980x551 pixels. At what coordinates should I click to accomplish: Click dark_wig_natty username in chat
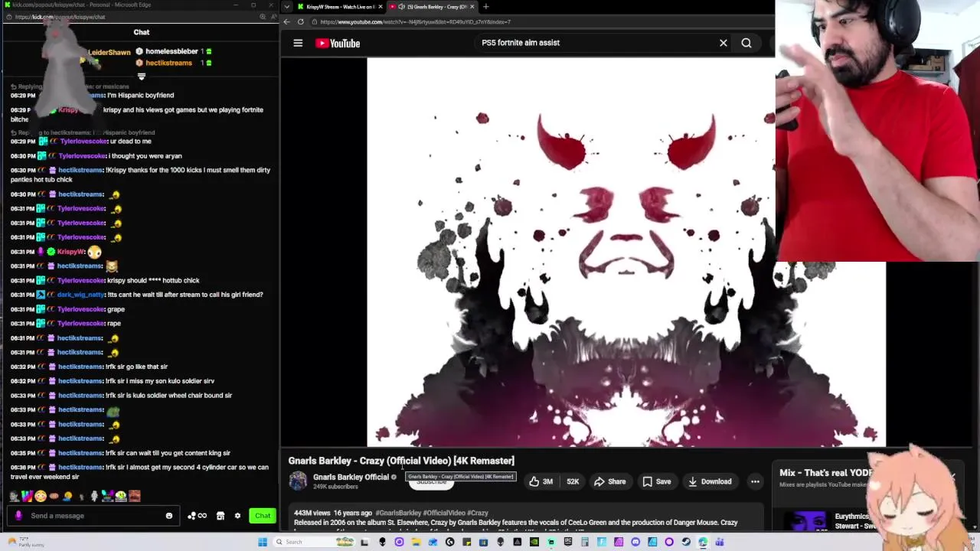pos(80,295)
